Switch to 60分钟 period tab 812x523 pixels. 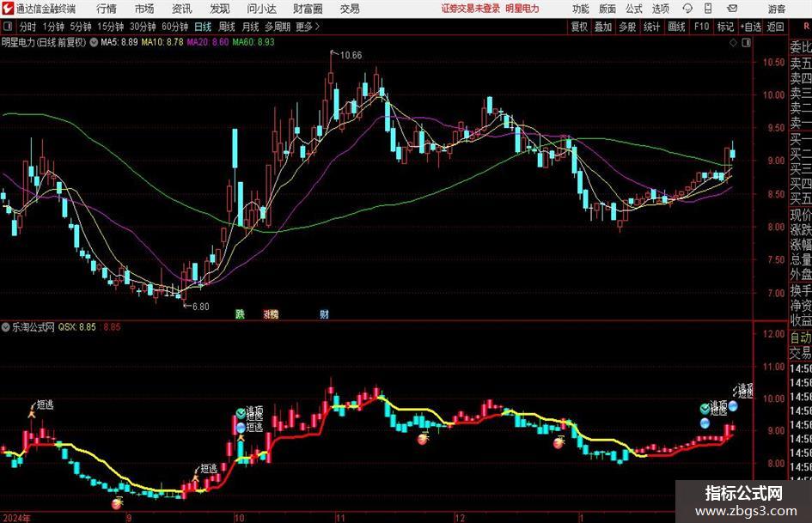point(175,27)
